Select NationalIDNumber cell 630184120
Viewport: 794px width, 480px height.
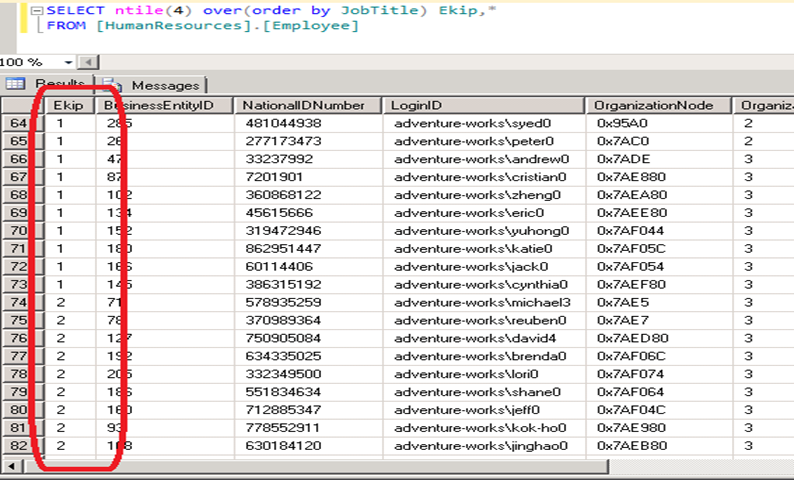click(308, 446)
